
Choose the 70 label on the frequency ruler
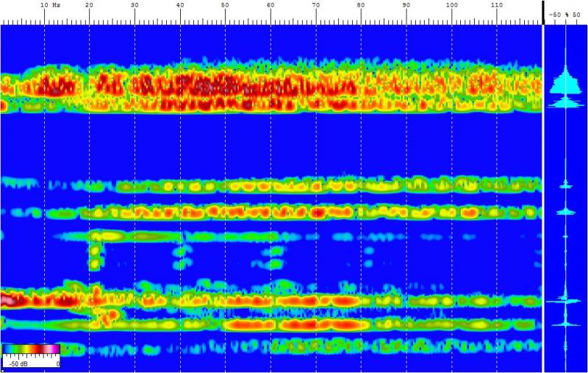[316, 5]
